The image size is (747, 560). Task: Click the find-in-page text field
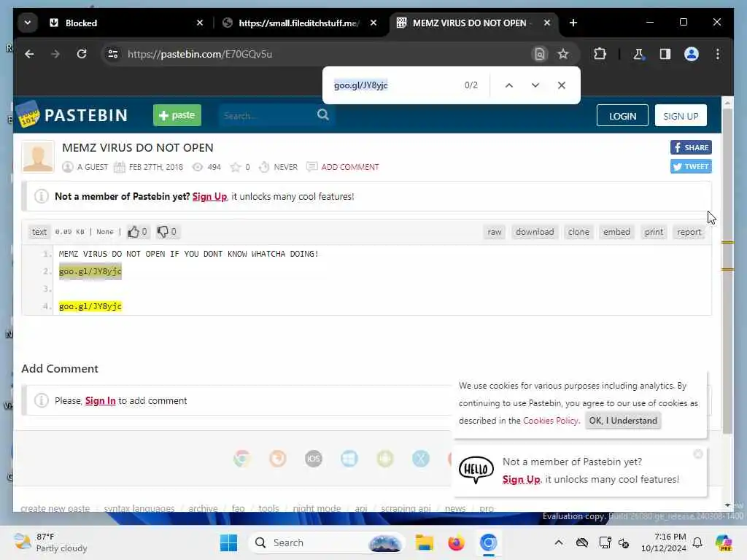pyautogui.click(x=393, y=85)
